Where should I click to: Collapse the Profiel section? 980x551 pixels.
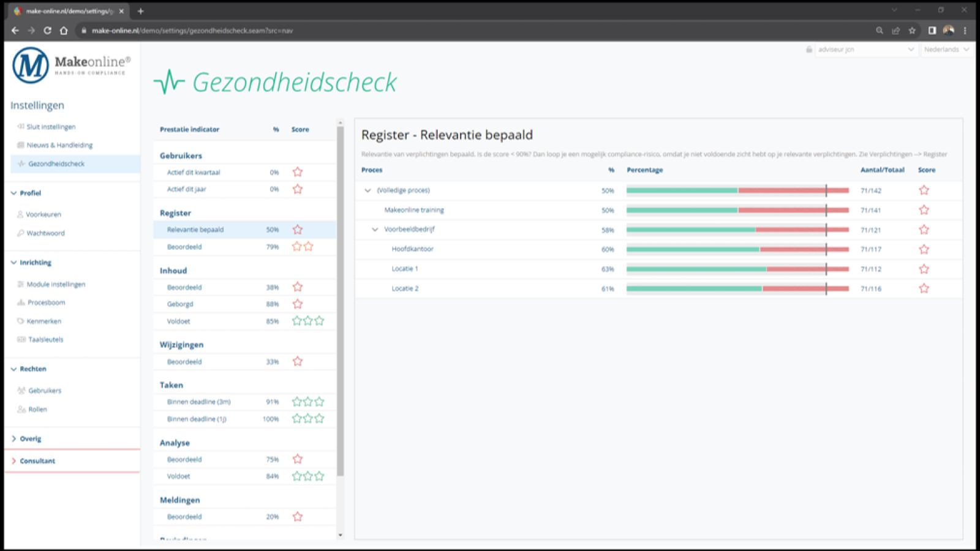point(14,193)
